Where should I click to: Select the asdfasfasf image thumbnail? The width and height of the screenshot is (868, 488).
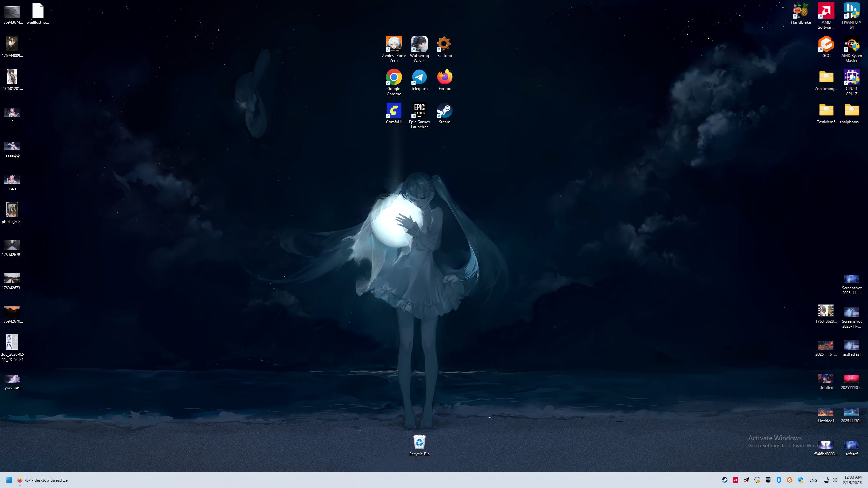pos(851,345)
